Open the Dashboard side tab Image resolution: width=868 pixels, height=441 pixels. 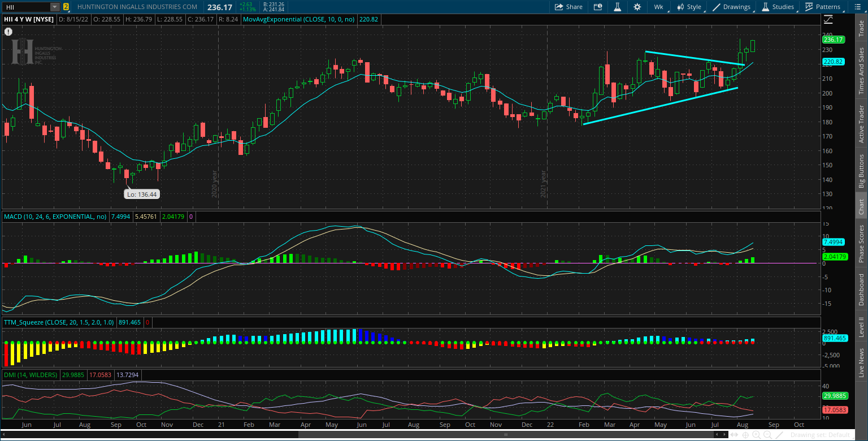point(861,290)
